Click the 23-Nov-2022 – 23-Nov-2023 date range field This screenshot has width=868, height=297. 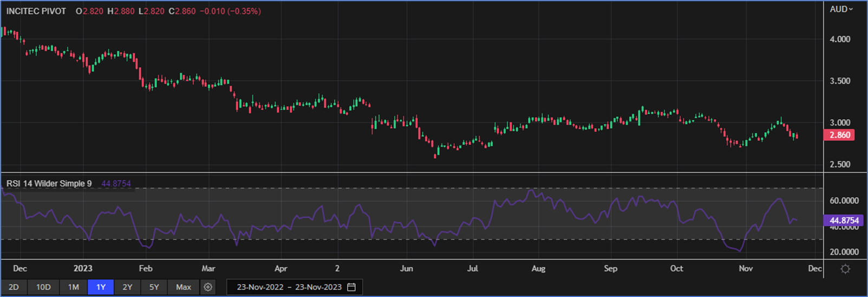[295, 287]
